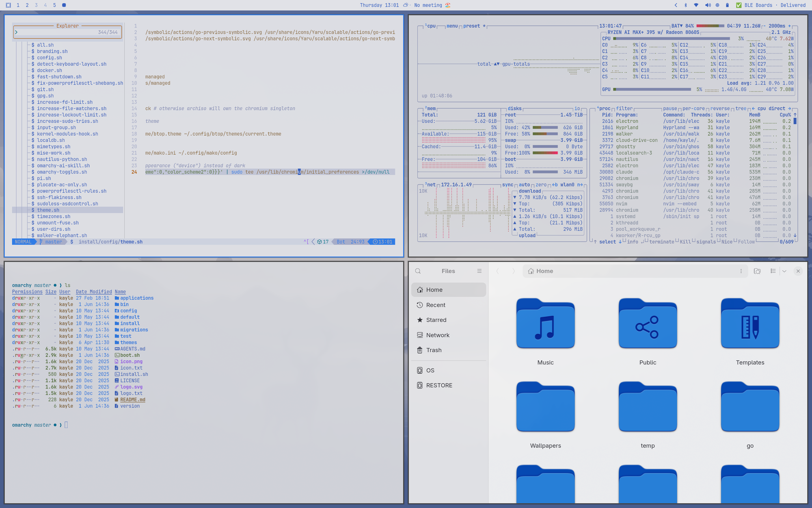The height and width of the screenshot is (508, 812).
Task: Click terminate in btop proc footer
Action: click(661, 242)
